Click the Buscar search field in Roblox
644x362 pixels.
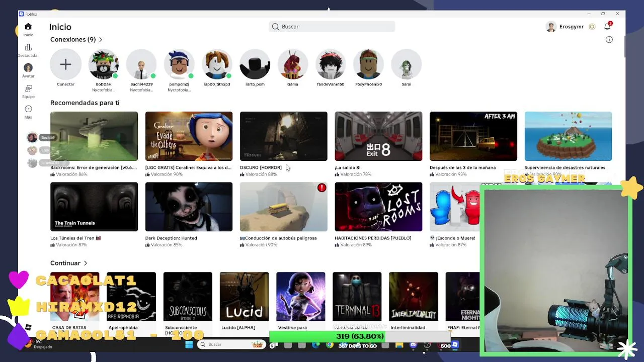(x=332, y=27)
